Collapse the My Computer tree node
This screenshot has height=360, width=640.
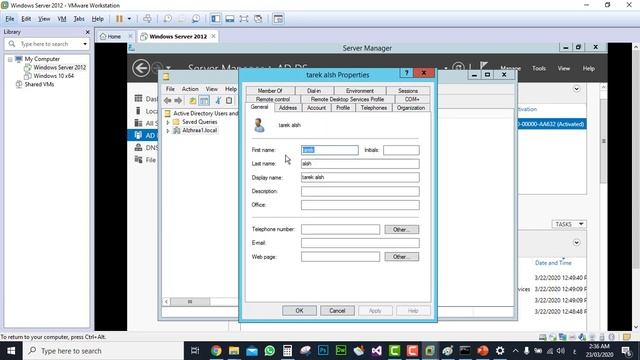(10, 59)
